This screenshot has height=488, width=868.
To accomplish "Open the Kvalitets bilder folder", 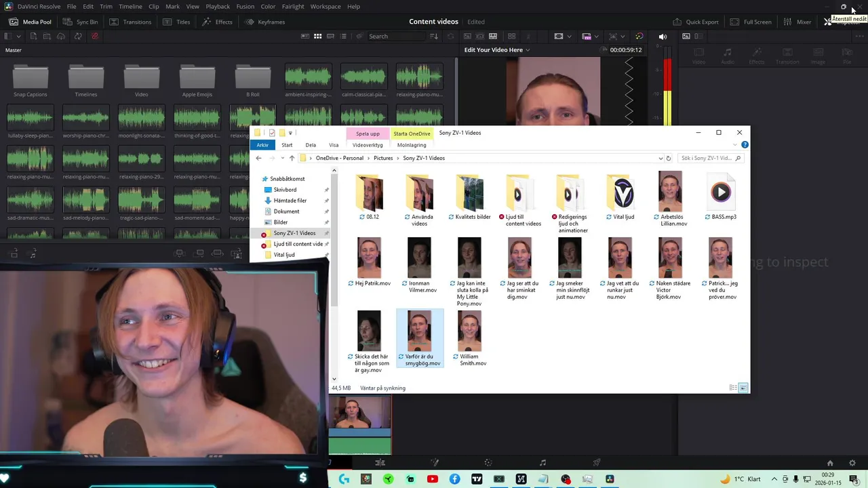I will coord(470,197).
